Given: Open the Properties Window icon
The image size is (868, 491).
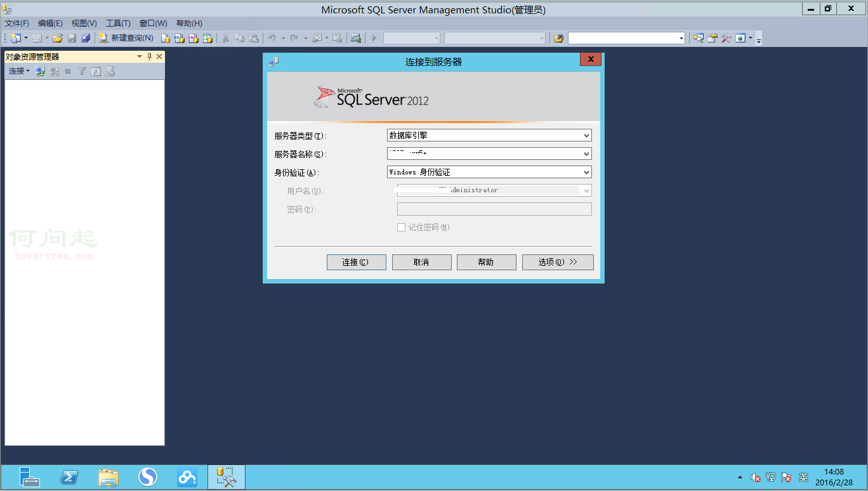Looking at the screenshot, I should pos(712,38).
